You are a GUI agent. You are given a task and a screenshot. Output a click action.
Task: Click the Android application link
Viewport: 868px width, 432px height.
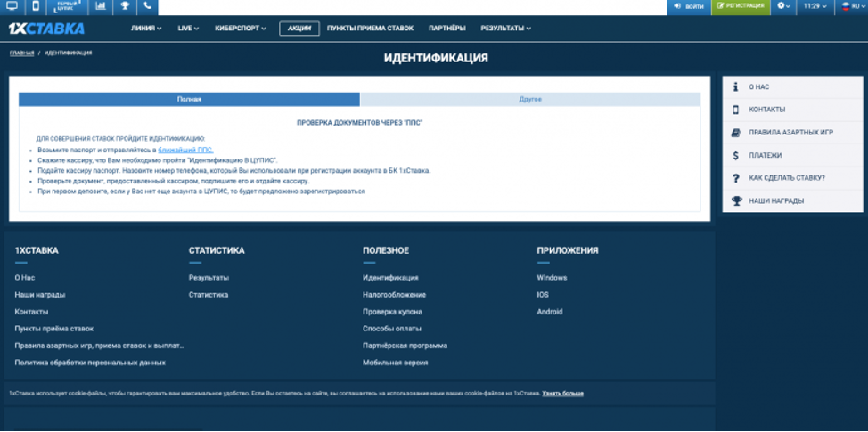(x=550, y=312)
